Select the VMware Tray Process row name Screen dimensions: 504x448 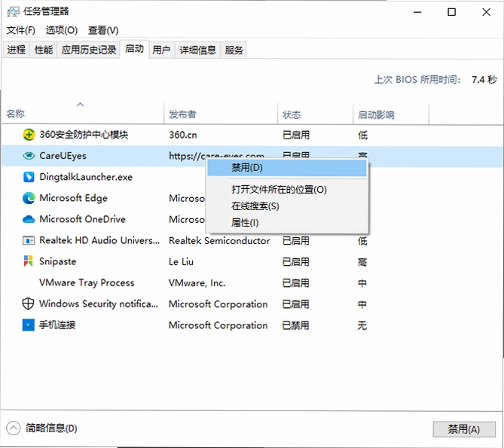coord(87,282)
